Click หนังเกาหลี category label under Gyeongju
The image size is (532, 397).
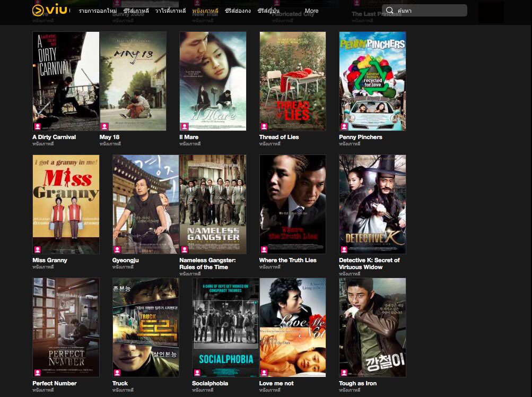click(x=123, y=267)
